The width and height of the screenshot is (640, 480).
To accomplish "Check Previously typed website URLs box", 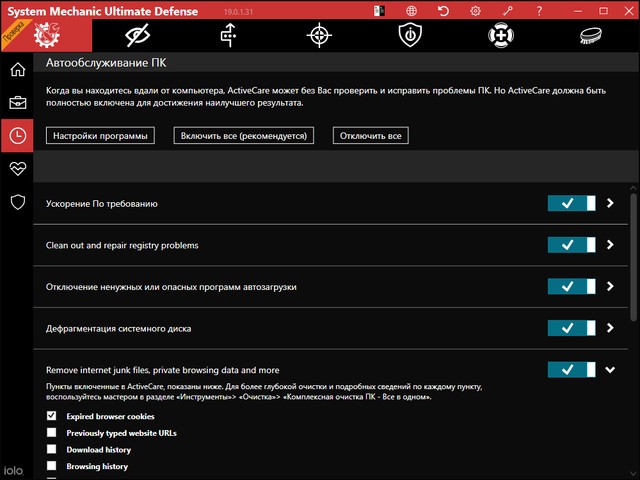I will tap(52, 433).
